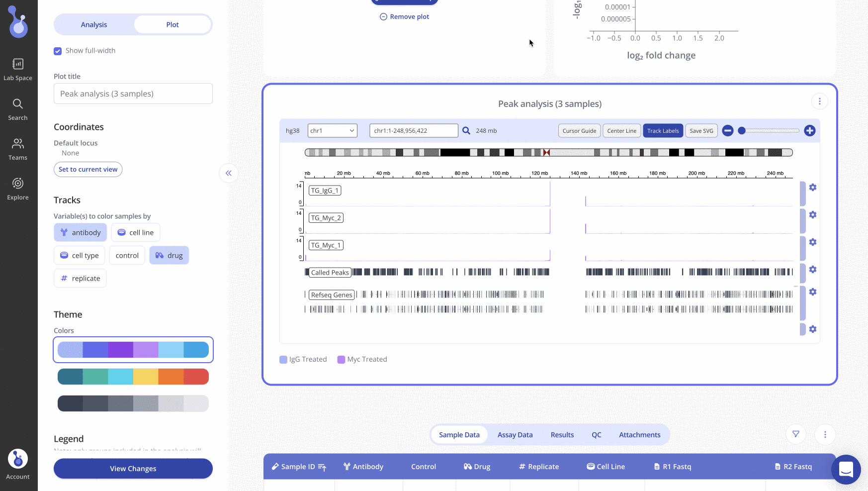
Task: Zoom in with the plus icon
Action: 809,131
